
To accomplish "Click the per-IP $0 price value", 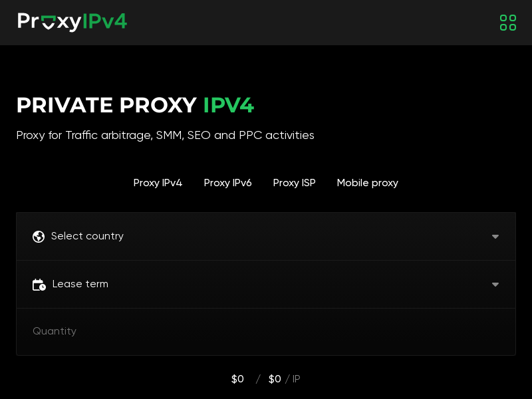I will [275, 379].
